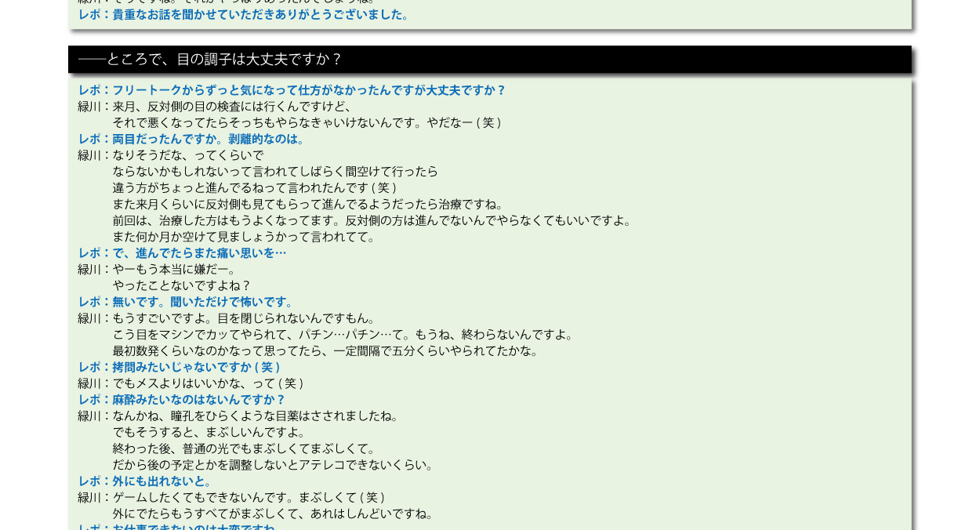Click the blue question '麻酔みたいなのはないんですか？'
Viewport: 980px width, 530px height.
(x=182, y=400)
